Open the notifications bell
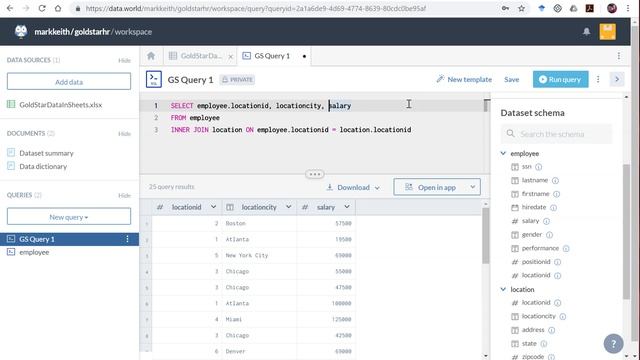Image resolution: width=640 pixels, height=360 pixels. [586, 32]
